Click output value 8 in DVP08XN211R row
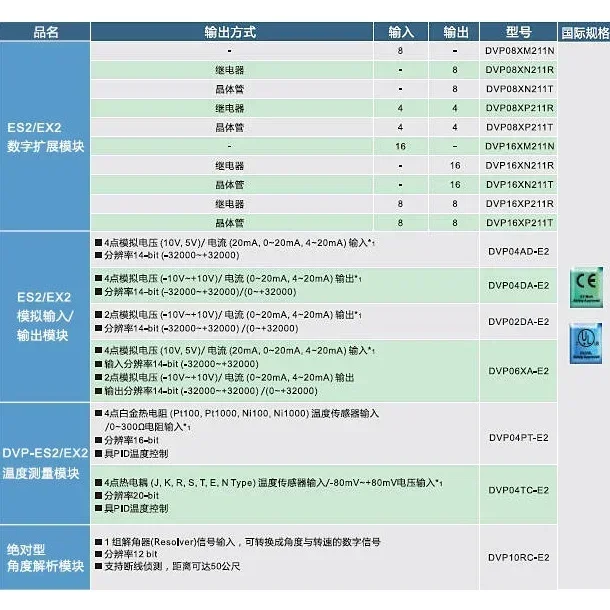 click(x=455, y=70)
